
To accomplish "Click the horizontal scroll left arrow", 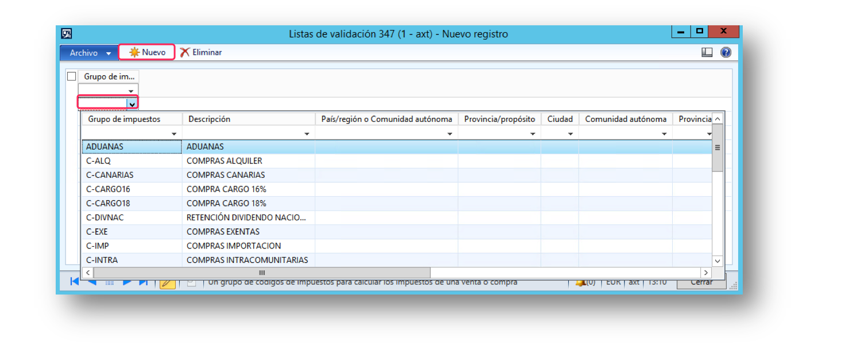I will point(88,272).
